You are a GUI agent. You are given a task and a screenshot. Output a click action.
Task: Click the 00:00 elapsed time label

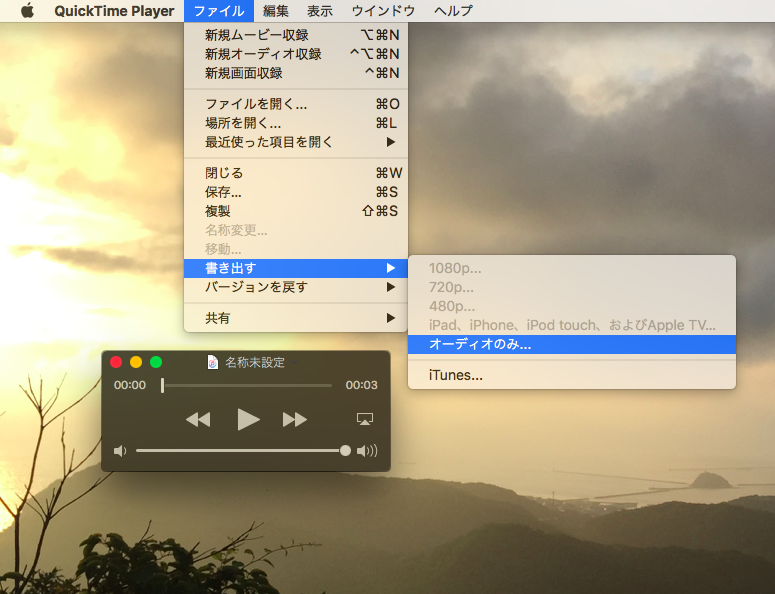[130, 385]
